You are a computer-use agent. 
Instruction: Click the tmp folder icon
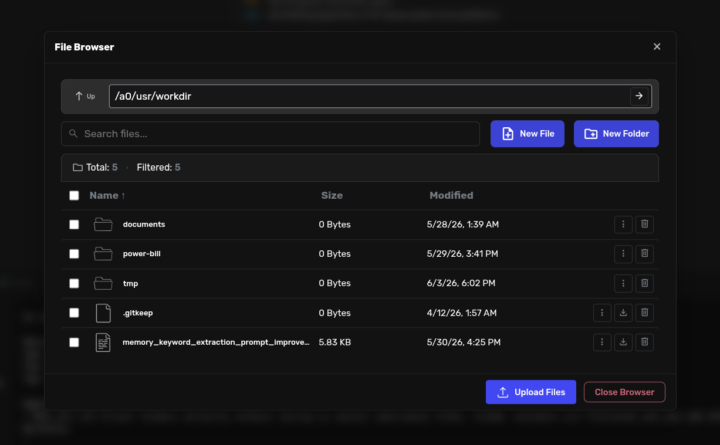tap(103, 283)
